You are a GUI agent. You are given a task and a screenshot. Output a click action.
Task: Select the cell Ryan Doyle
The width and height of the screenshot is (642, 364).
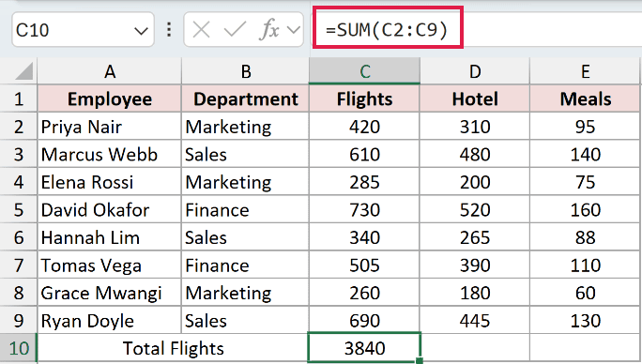(x=109, y=321)
